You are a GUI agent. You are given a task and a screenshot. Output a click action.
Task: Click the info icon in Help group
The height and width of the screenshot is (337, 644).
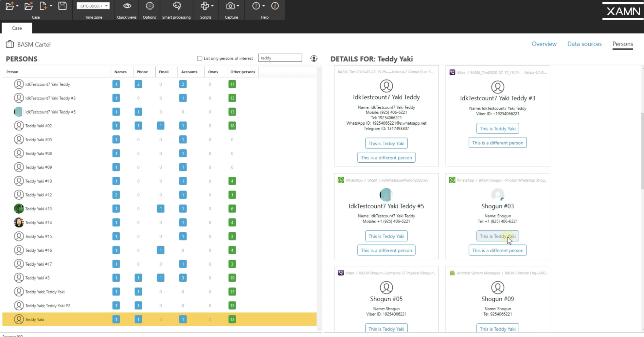click(x=275, y=6)
